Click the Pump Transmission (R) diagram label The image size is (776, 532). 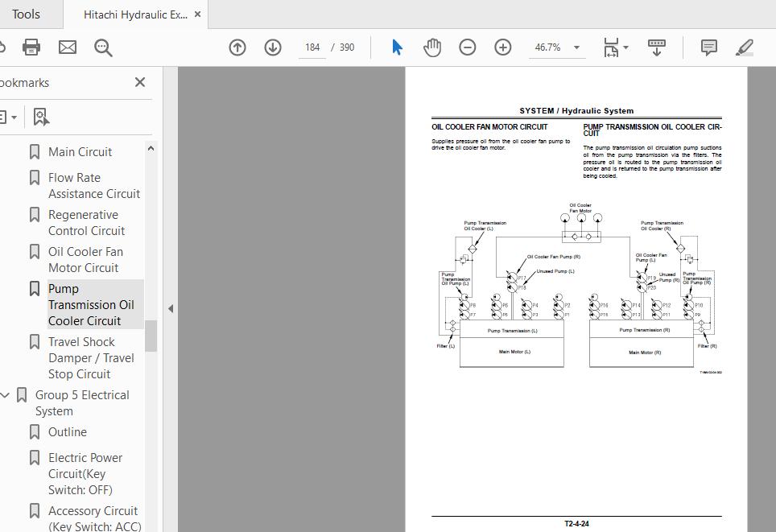[x=644, y=330]
